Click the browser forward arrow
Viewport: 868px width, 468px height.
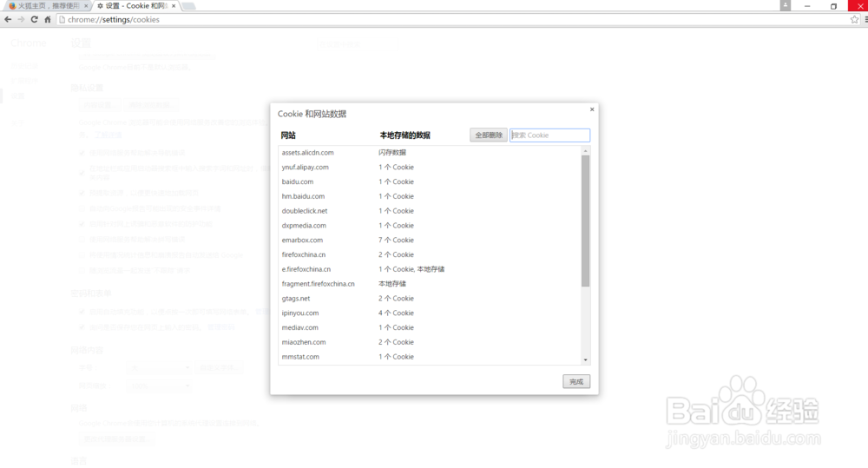click(x=21, y=19)
